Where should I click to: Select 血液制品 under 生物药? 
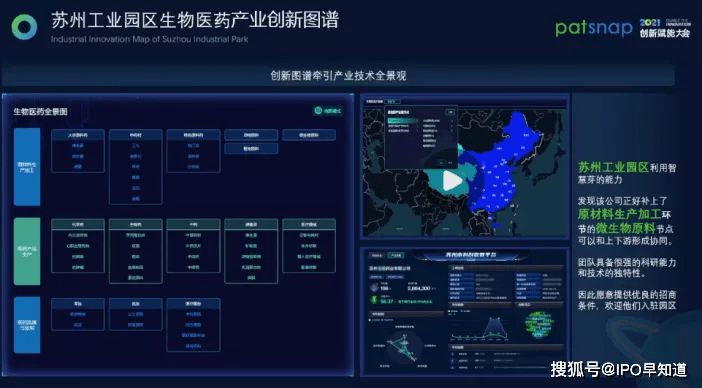click(x=136, y=267)
